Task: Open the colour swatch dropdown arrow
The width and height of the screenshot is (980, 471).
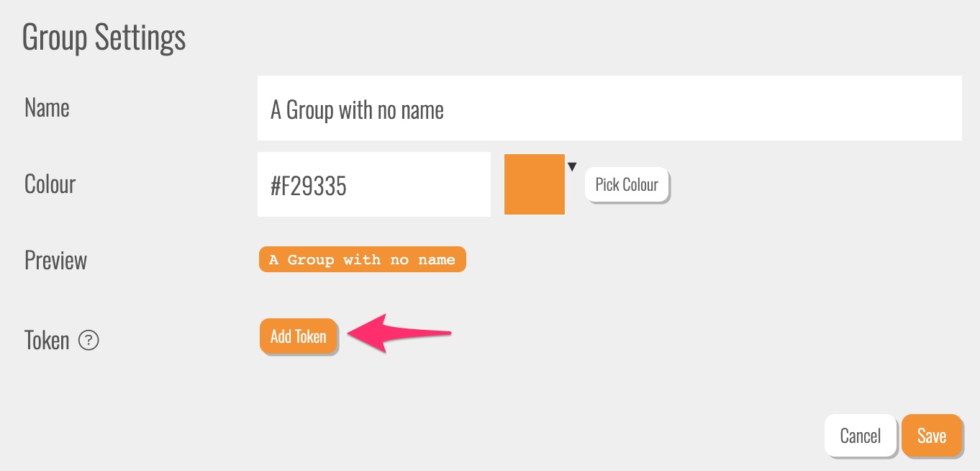Action: (x=572, y=167)
